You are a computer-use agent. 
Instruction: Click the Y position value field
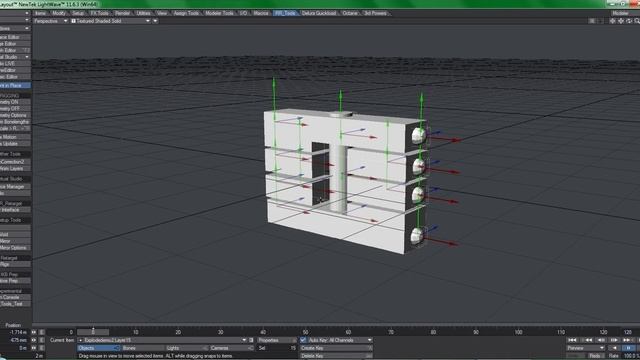(x=15, y=340)
